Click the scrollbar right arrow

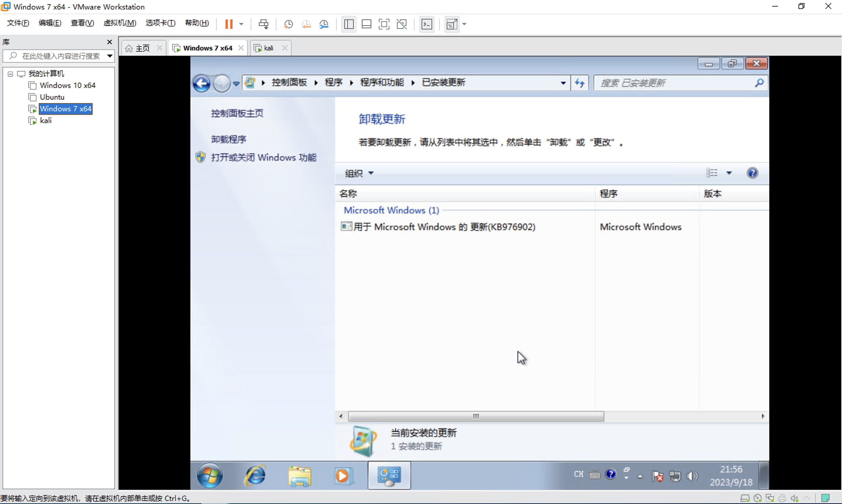(x=763, y=416)
